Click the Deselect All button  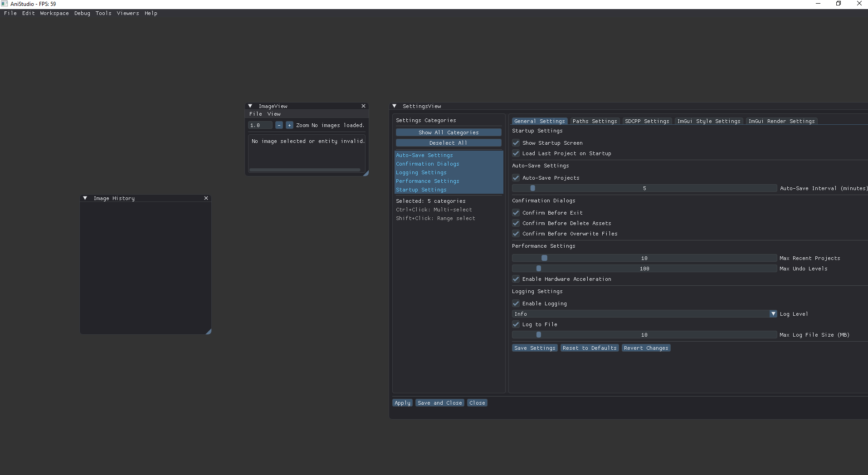[x=449, y=143]
